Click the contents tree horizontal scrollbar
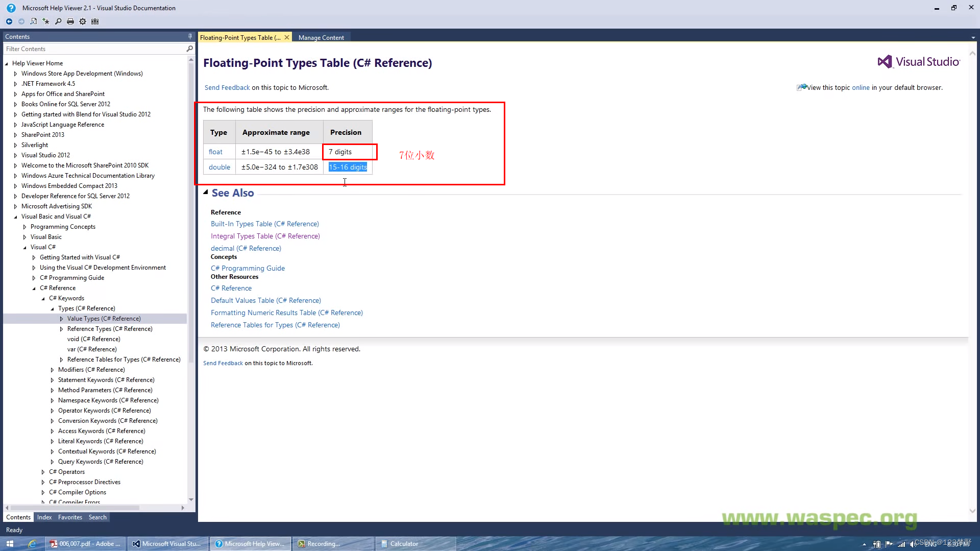This screenshot has height=551, width=980. click(x=75, y=508)
